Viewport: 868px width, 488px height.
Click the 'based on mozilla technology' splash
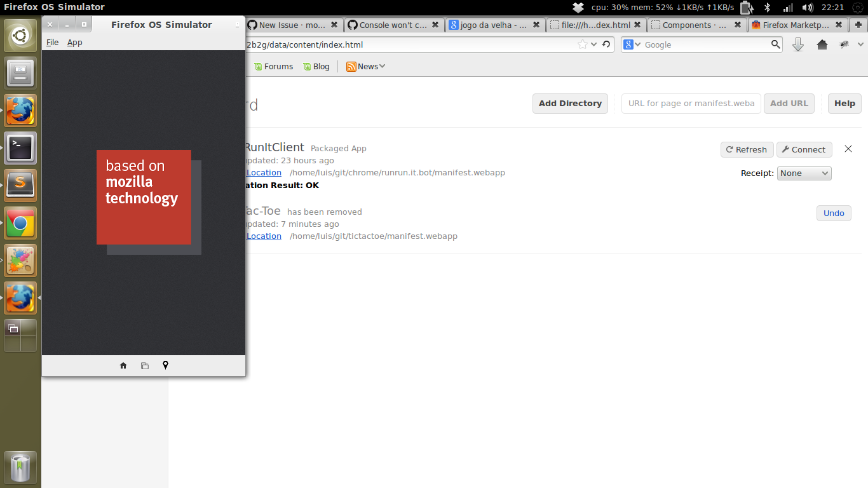(144, 197)
